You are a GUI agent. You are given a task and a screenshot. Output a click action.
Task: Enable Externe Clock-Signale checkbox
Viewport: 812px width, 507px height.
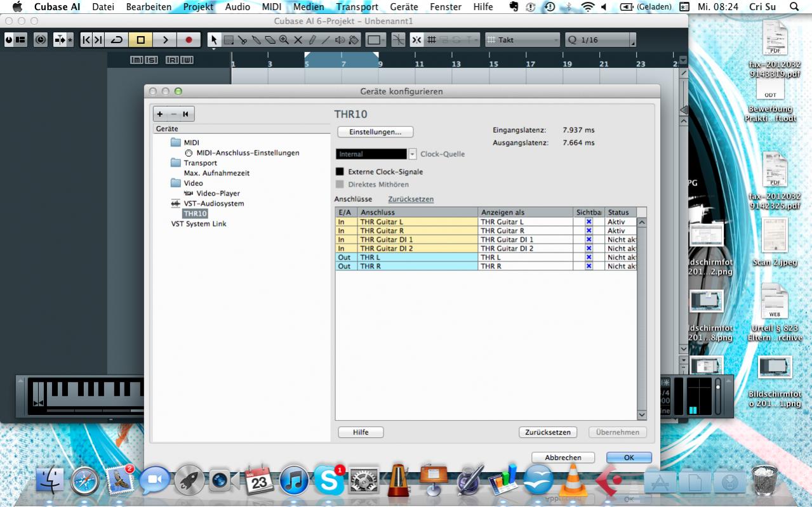pyautogui.click(x=340, y=172)
